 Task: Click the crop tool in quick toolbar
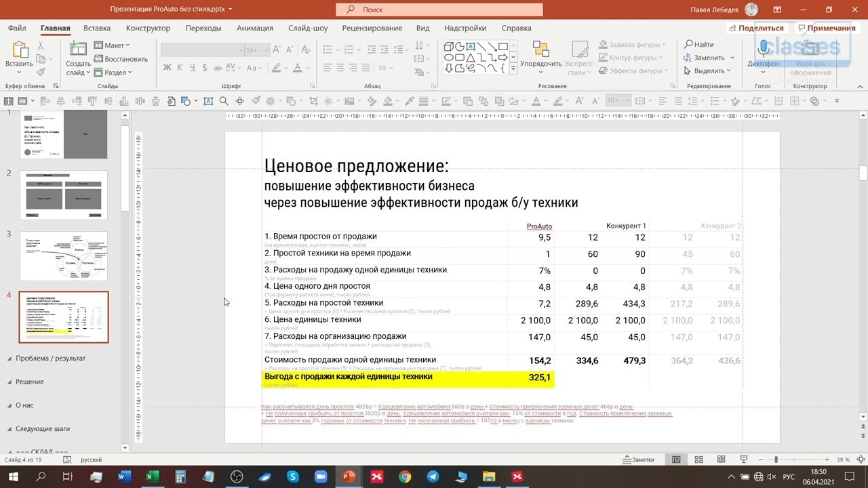tap(313, 101)
